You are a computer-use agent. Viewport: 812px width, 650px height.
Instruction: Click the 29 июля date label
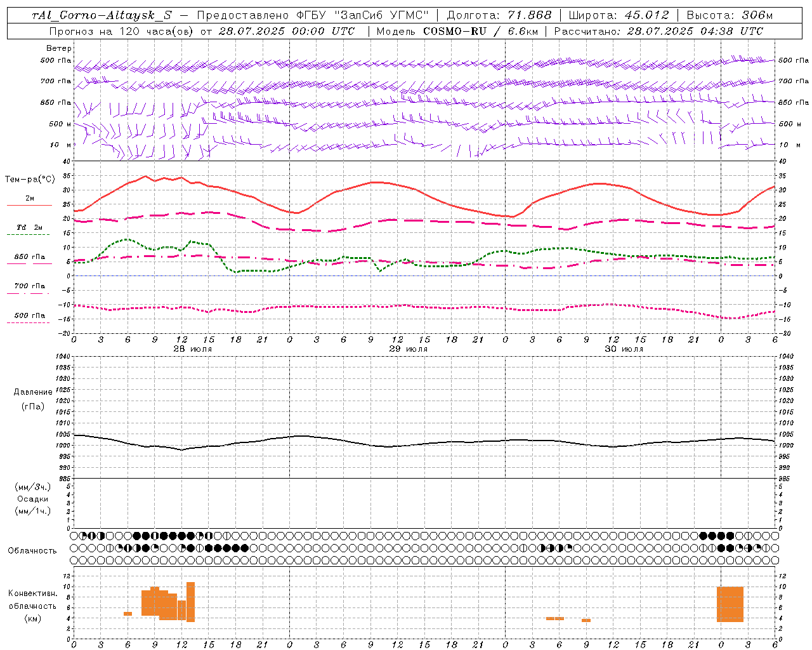click(x=409, y=348)
